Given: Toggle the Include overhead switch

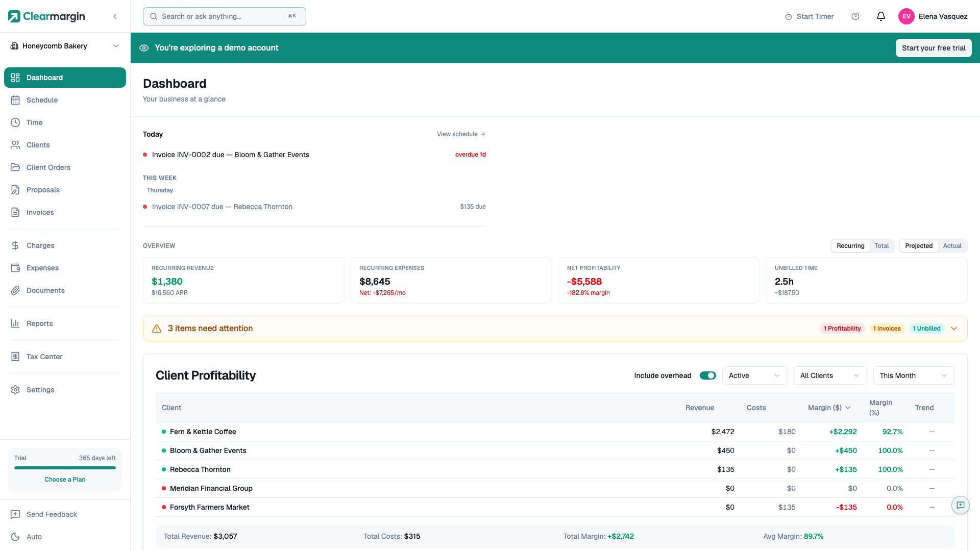Looking at the screenshot, I should coord(707,375).
